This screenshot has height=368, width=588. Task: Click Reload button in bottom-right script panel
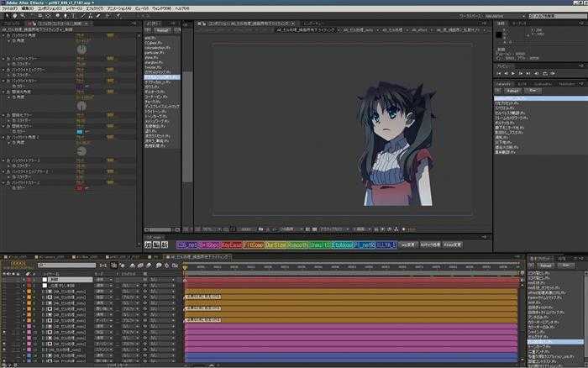pyautogui.click(x=546, y=265)
